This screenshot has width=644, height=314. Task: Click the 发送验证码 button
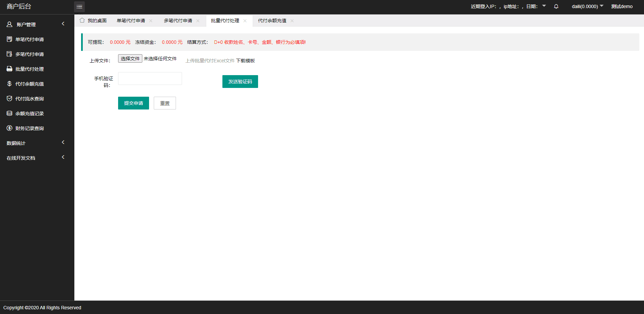[240, 82]
